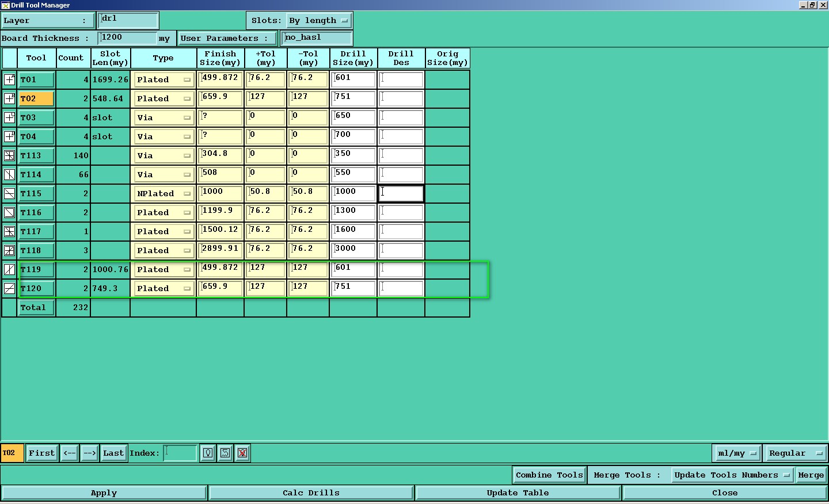
Task: Click the previous tool arrow button
Action: (70, 453)
